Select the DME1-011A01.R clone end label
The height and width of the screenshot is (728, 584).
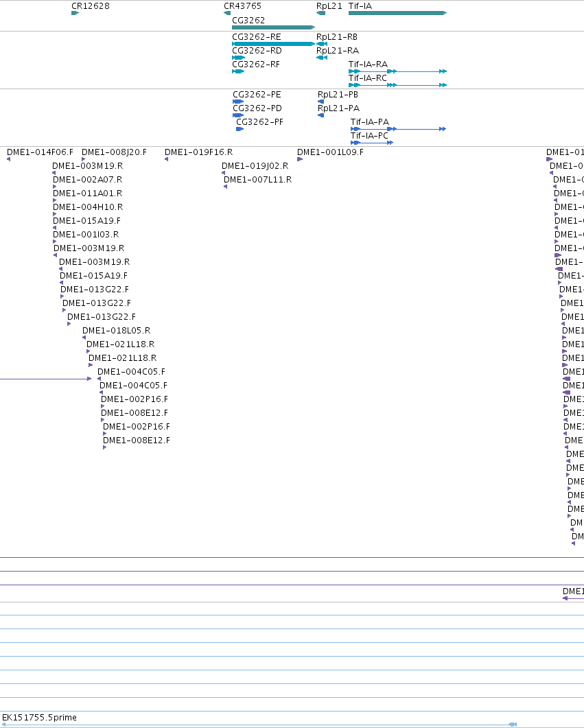[x=88, y=193]
